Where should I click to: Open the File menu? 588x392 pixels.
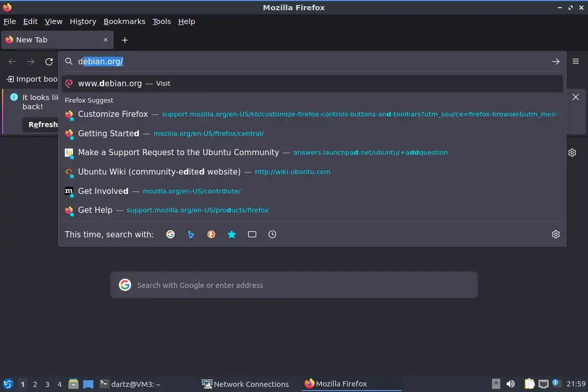click(10, 21)
